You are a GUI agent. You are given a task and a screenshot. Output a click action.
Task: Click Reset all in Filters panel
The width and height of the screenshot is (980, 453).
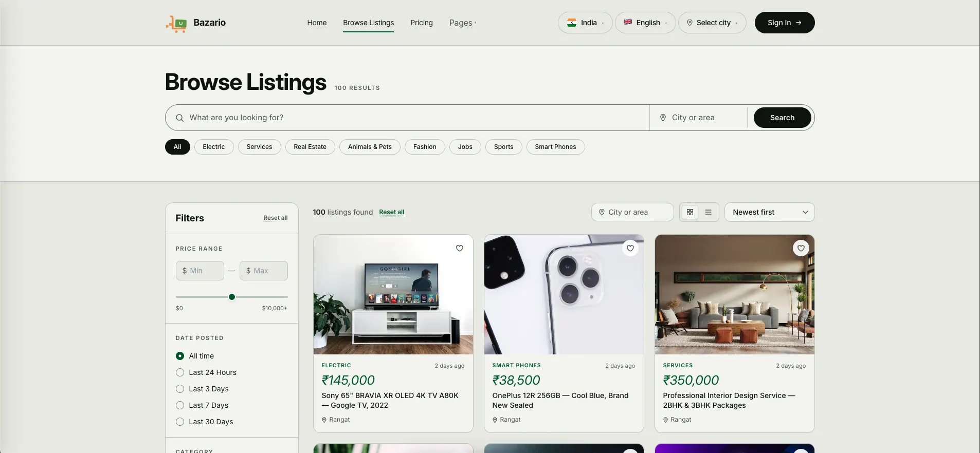[x=276, y=218]
